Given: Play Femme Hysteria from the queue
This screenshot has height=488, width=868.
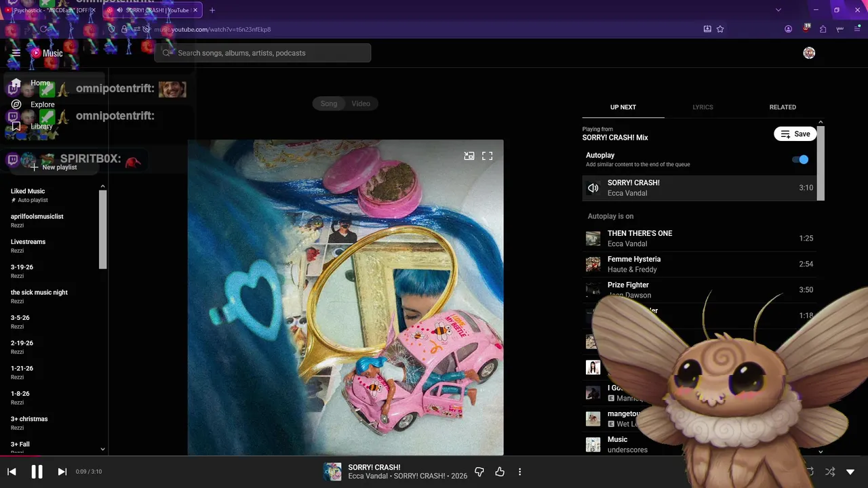Looking at the screenshot, I should click(699, 264).
